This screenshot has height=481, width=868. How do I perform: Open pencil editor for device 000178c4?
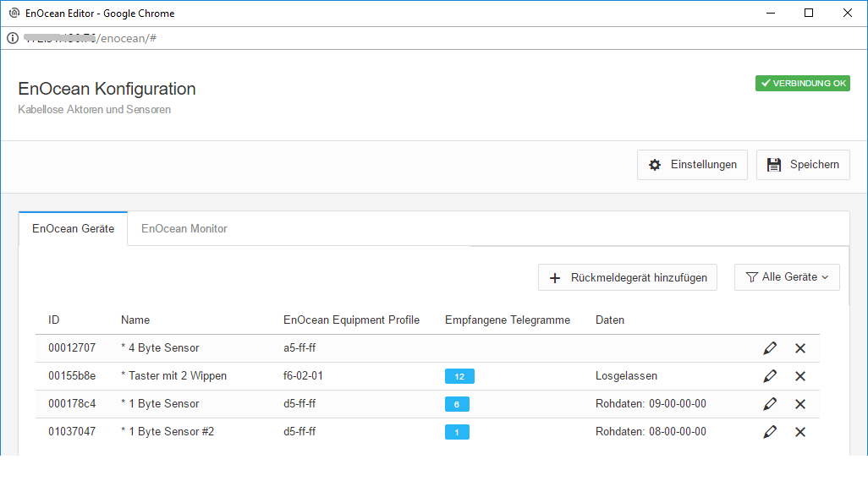click(770, 404)
